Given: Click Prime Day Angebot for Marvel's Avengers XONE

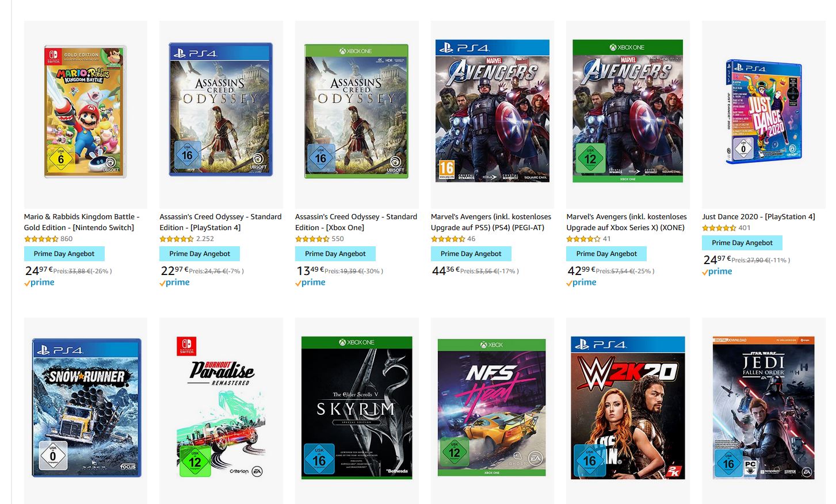Looking at the screenshot, I should [606, 253].
